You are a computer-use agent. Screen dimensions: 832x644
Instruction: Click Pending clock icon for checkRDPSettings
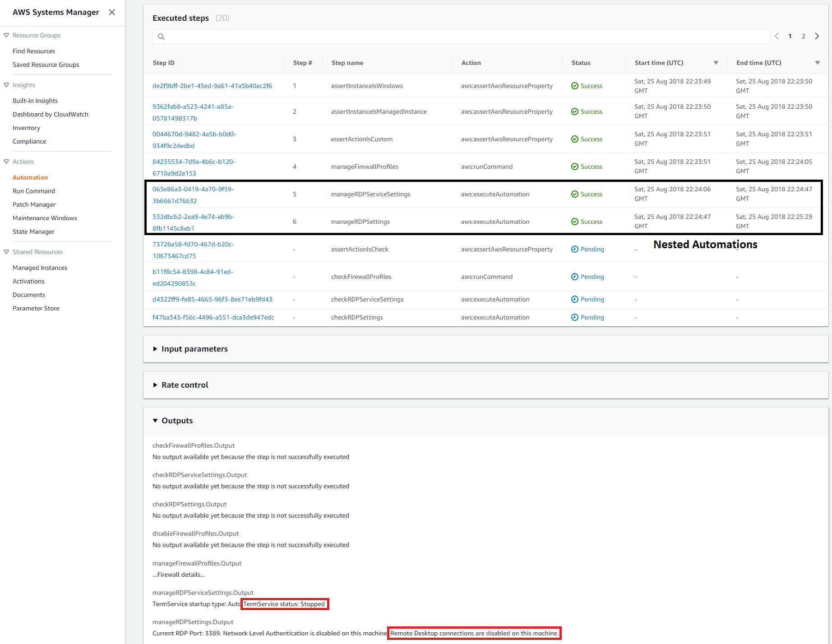(575, 317)
